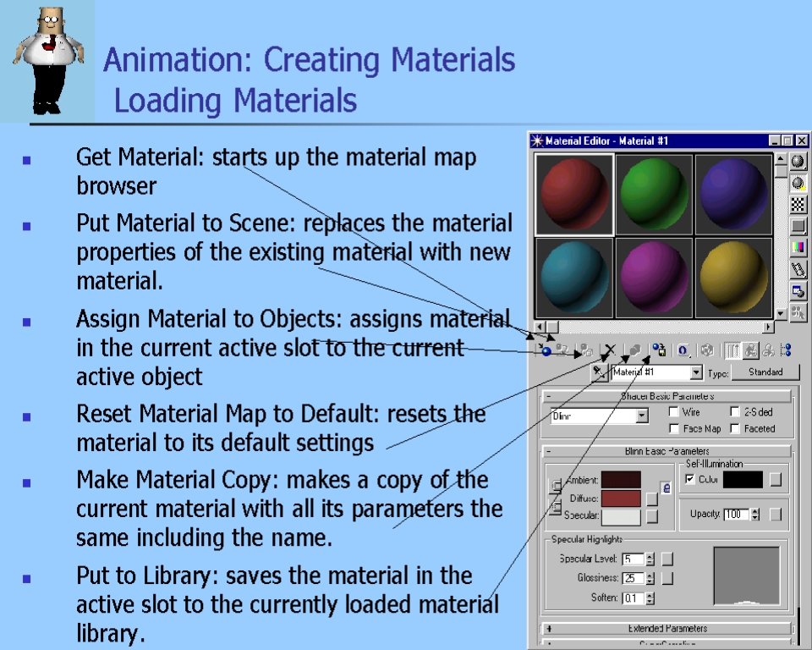The width and height of the screenshot is (812, 650).
Task: Open the Material #1 name dropdown
Action: [696, 372]
